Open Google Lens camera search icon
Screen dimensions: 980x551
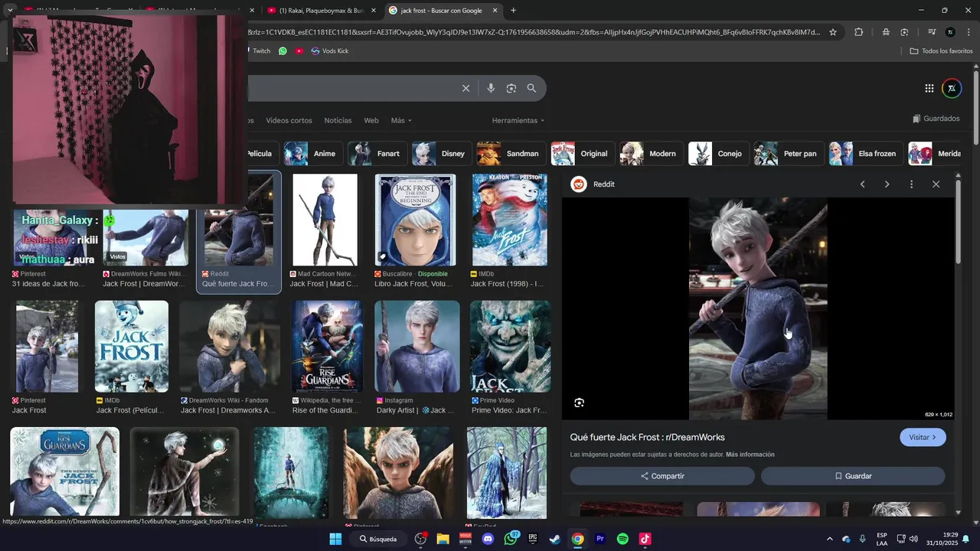[511, 88]
